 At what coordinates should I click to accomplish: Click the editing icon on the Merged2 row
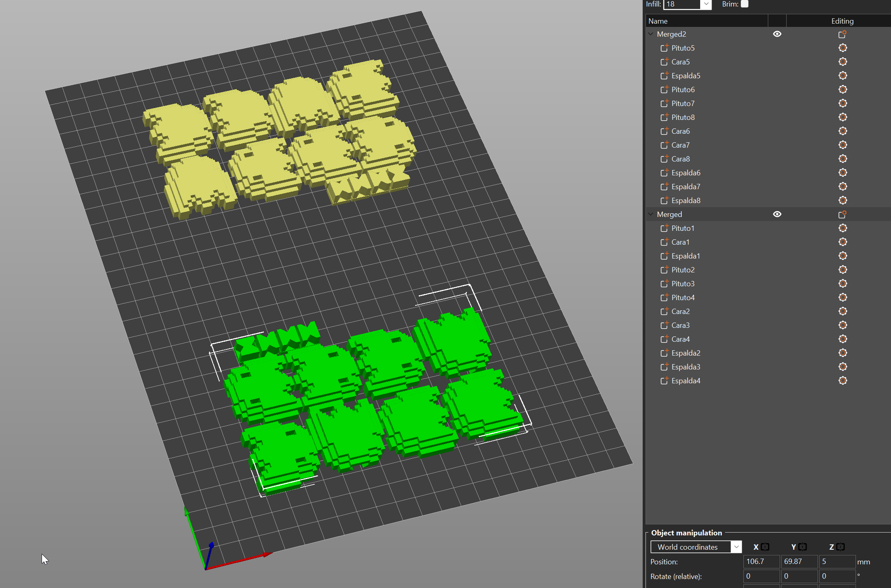[842, 34]
